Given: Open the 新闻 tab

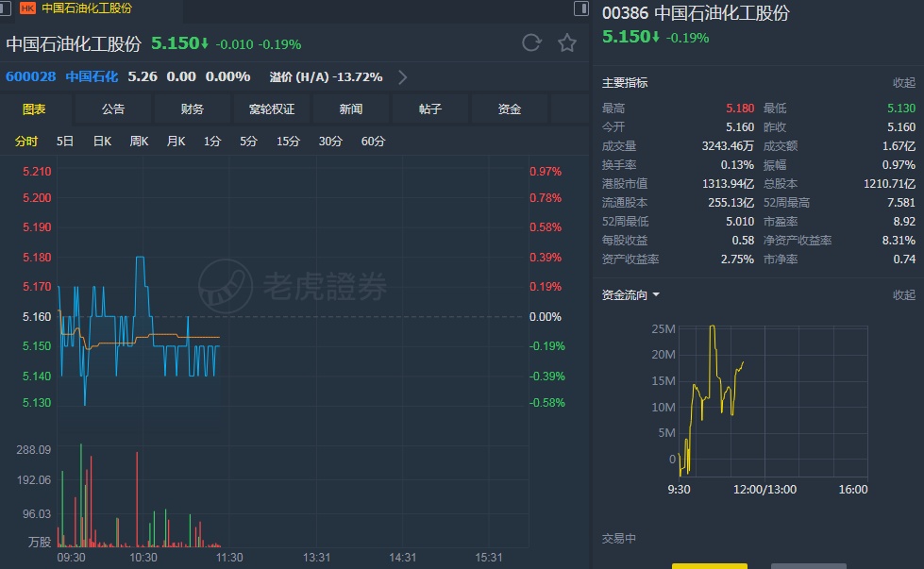Looking at the screenshot, I should click(350, 109).
